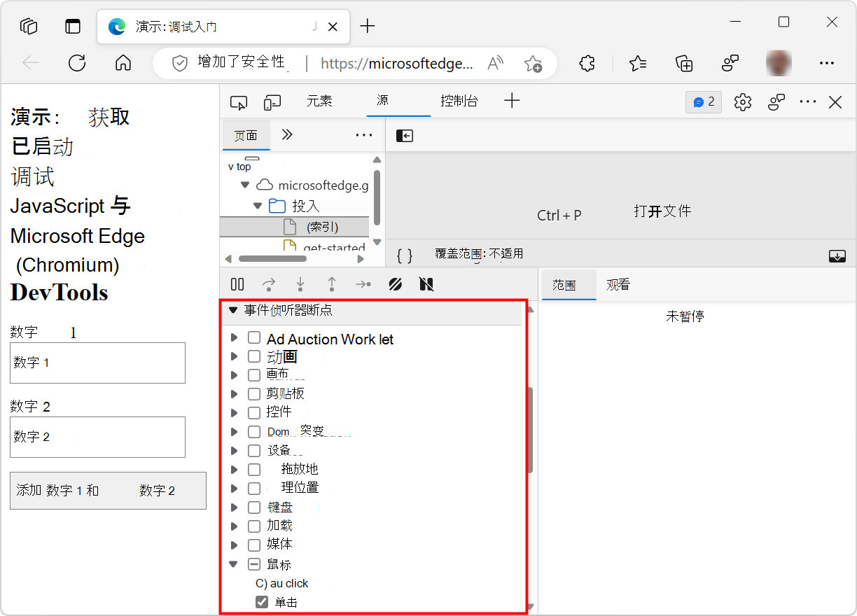Viewport: 857px width, 616px height.
Task: Check the 剪贴板 category checkbox
Action: pos(254,393)
